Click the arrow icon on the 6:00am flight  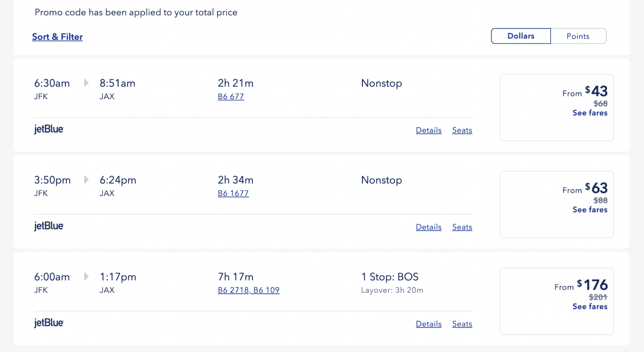[86, 277]
